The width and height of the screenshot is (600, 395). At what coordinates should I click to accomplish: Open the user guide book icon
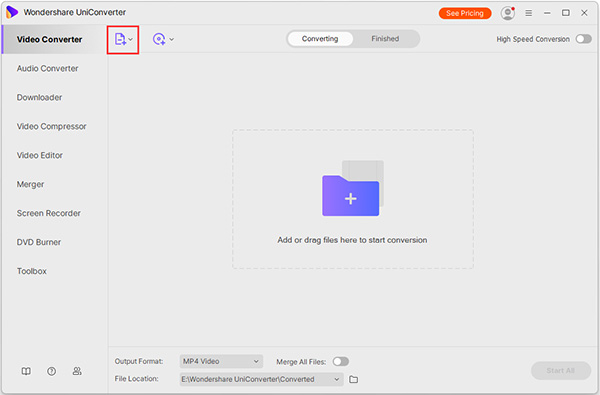click(x=26, y=371)
